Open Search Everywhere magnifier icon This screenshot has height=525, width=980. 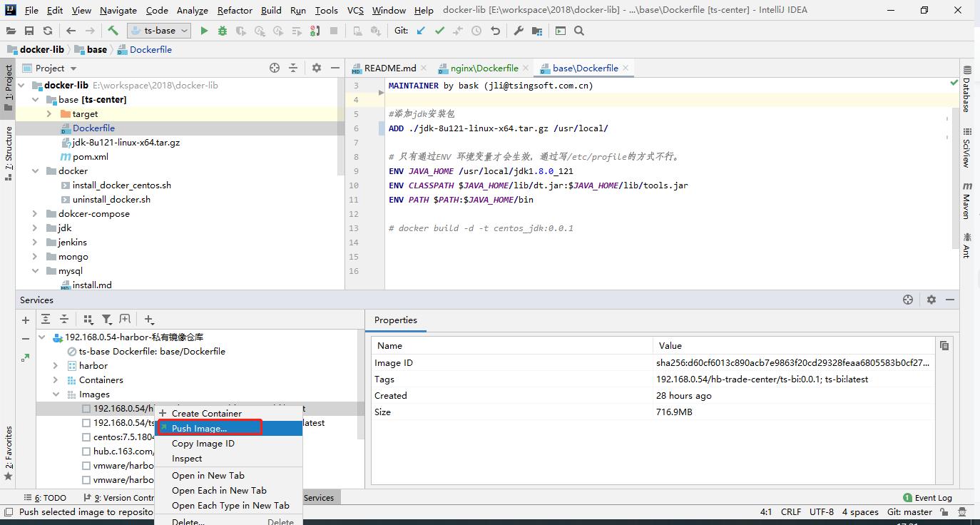579,31
